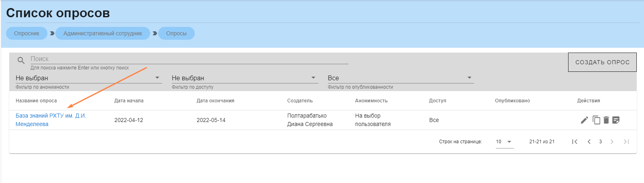This screenshot has height=183, width=644.
Task: Open the sticky note icon in Действия
Action: pyautogui.click(x=616, y=120)
